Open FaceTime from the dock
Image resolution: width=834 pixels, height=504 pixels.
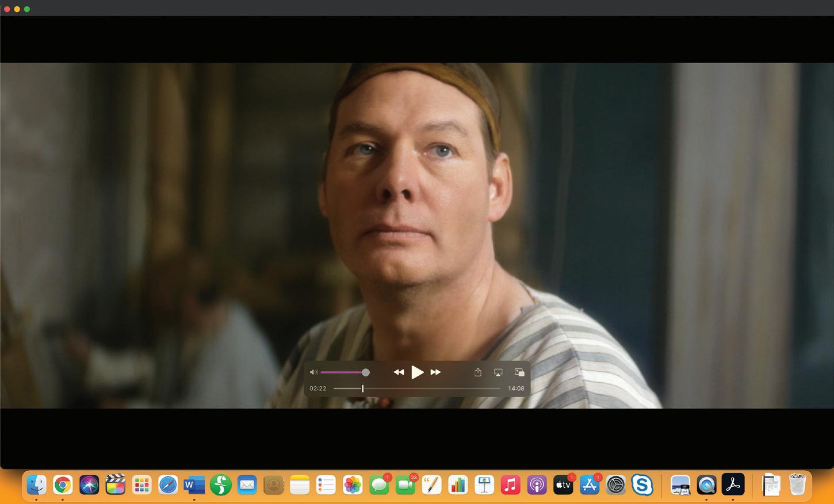tap(405, 486)
